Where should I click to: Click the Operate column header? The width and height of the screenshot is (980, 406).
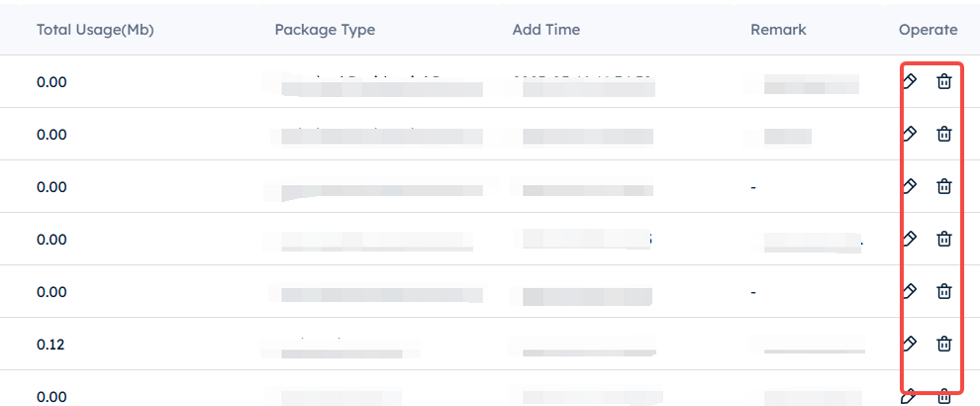coord(929,30)
